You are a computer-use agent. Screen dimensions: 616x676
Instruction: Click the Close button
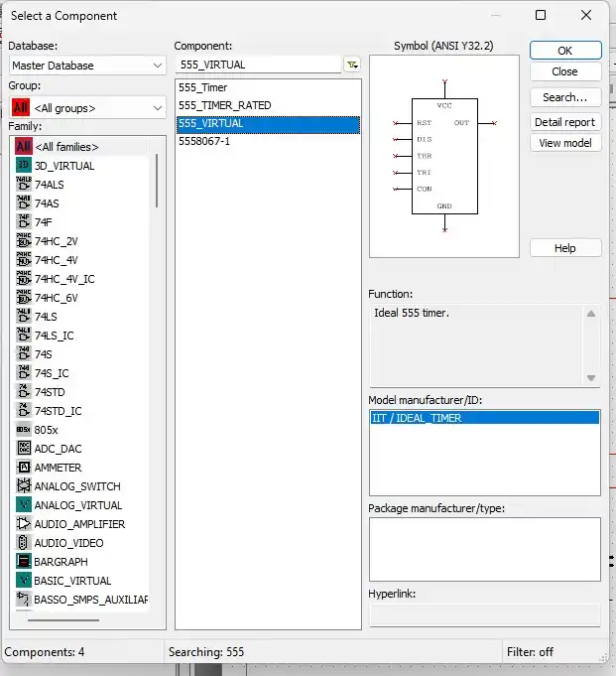point(565,71)
